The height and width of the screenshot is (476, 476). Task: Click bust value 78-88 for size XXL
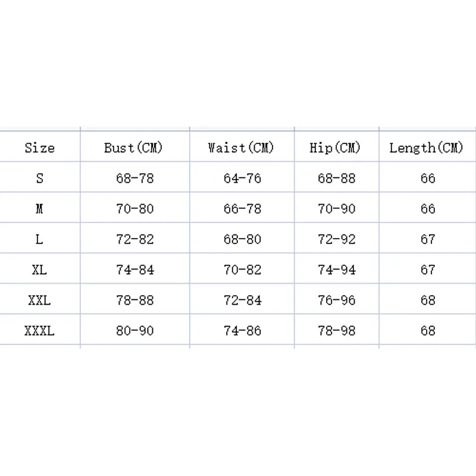pos(135,300)
